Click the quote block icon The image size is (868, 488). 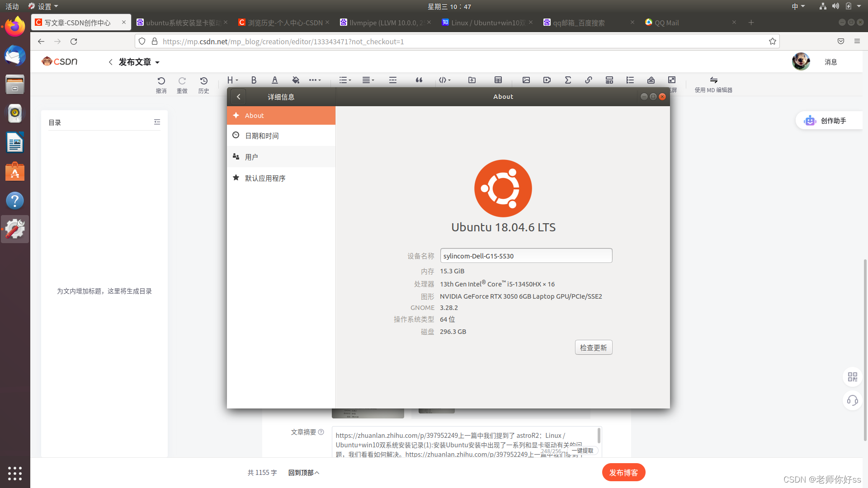coord(419,80)
